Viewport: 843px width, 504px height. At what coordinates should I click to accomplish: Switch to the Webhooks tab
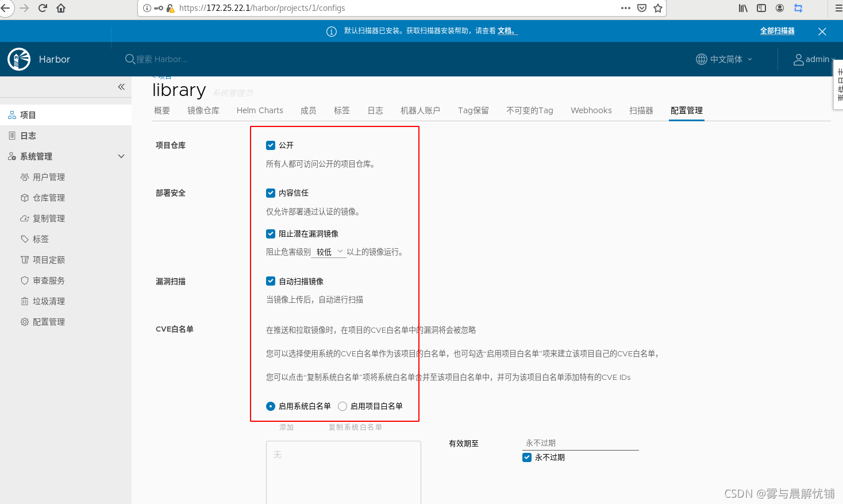[x=591, y=110]
